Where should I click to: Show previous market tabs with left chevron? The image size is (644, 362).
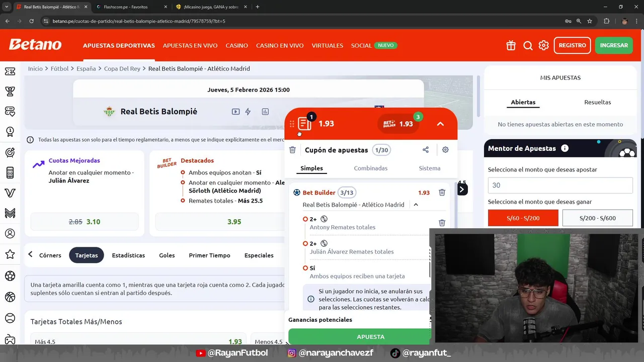point(30,254)
